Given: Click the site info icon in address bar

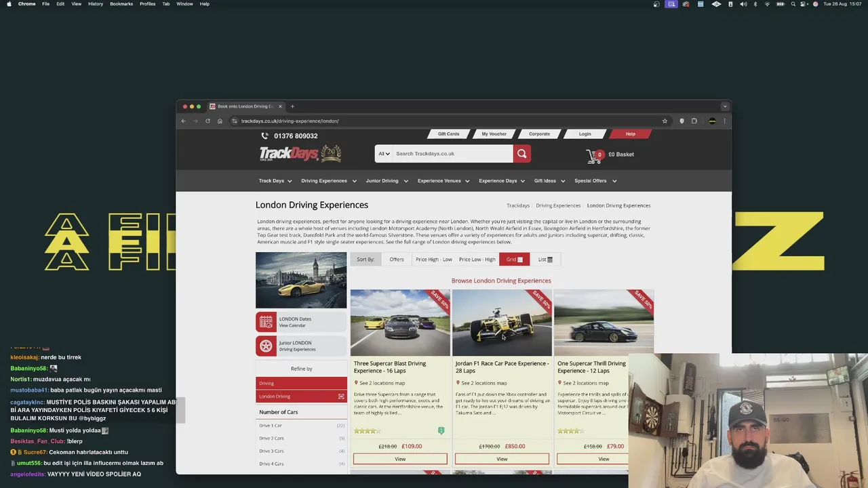Looking at the screenshot, I should pos(235,121).
